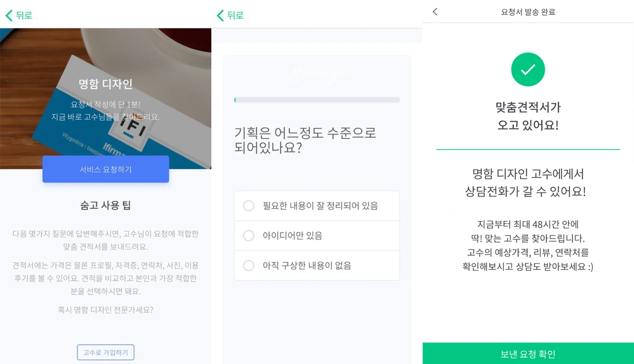Tap the green back chevron on the 명함 디자인 screen
The width and height of the screenshot is (634, 364).
coord(9,15)
